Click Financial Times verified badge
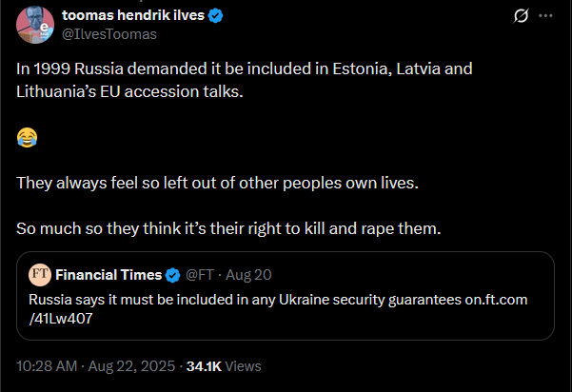The height and width of the screenshot is (392, 572). click(172, 275)
